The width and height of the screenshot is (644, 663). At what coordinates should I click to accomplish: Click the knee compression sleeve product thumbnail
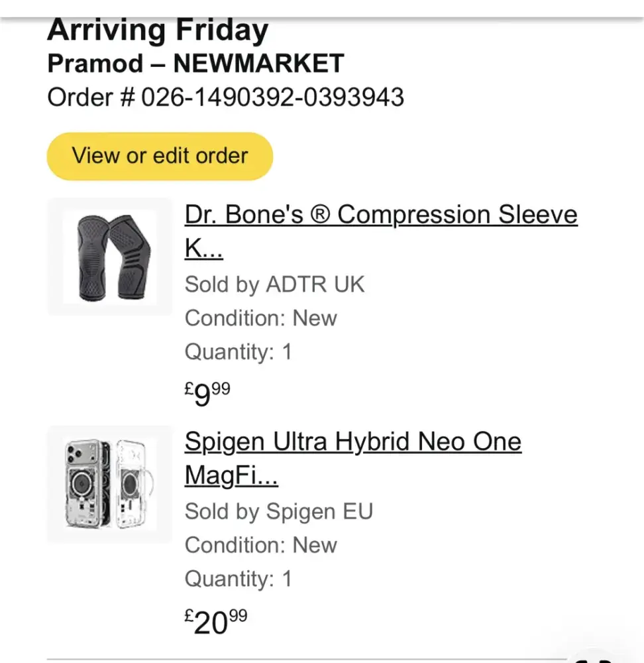click(110, 257)
